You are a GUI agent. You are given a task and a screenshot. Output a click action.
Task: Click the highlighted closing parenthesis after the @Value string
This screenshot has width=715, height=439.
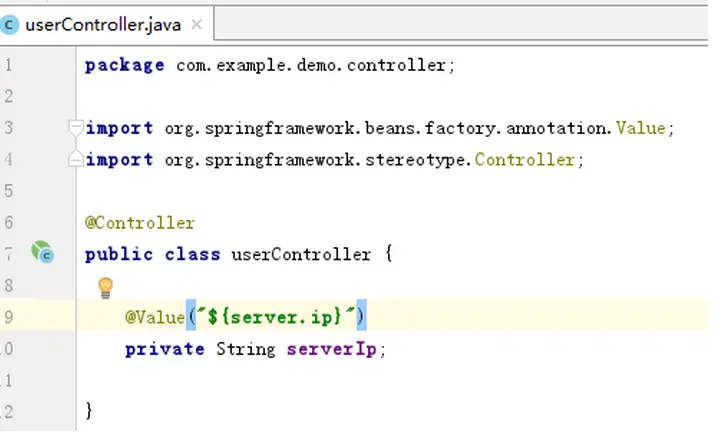(361, 315)
